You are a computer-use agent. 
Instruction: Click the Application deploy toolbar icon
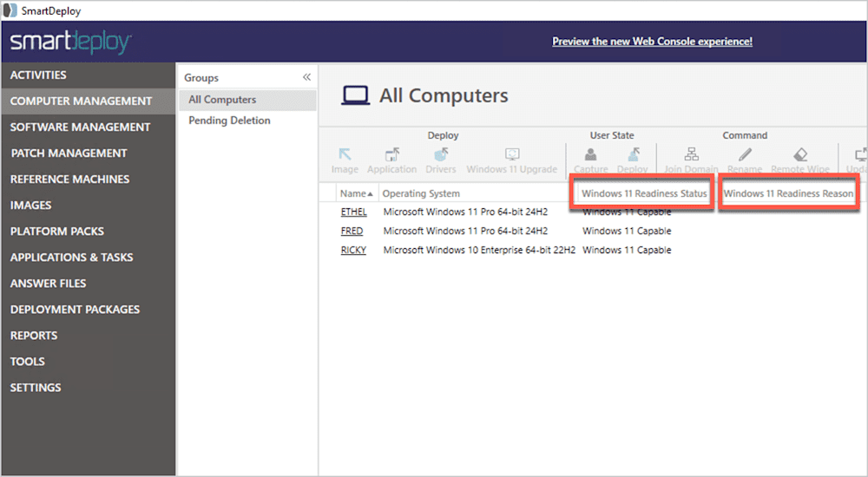point(392,154)
